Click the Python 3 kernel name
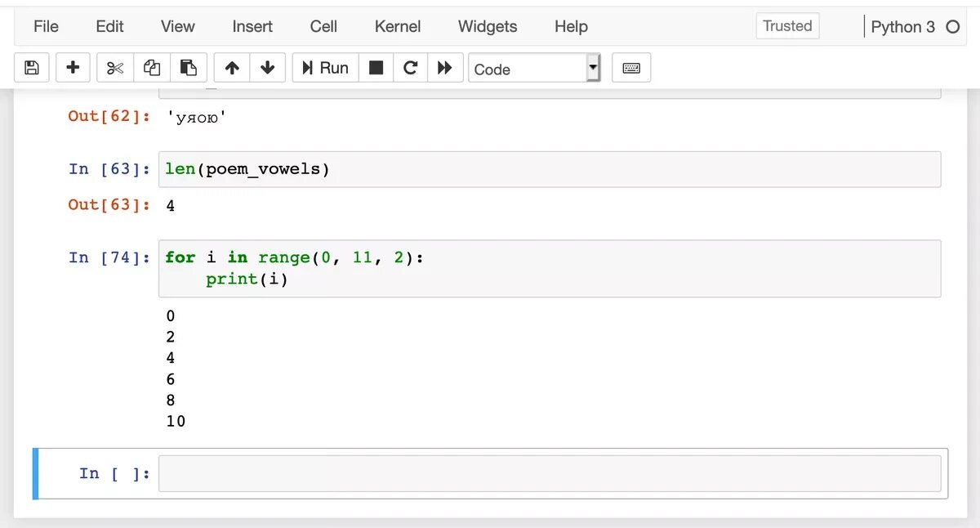This screenshot has width=980, height=528. pos(902,27)
